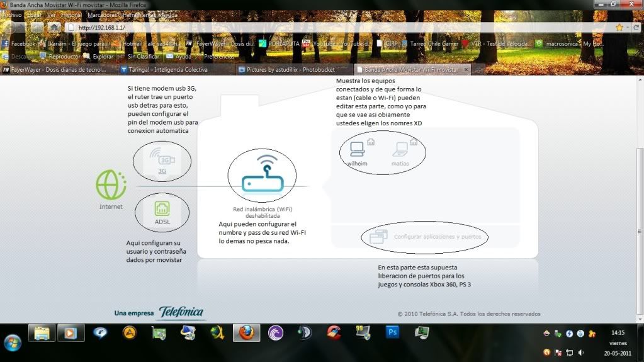This screenshot has height=362, width=644.
Task: Click the copyright 2010 Telefónica S.A. text
Action: coord(468,314)
